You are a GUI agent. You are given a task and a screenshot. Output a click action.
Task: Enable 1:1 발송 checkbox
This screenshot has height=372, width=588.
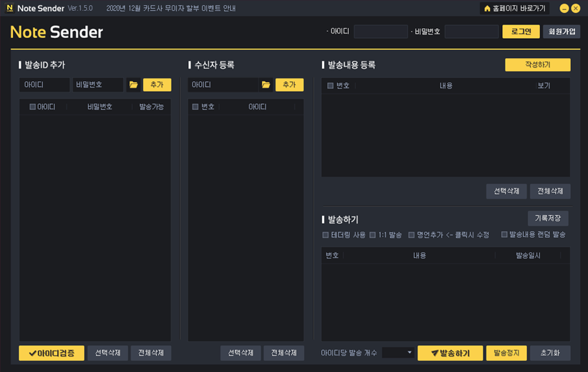tap(372, 235)
